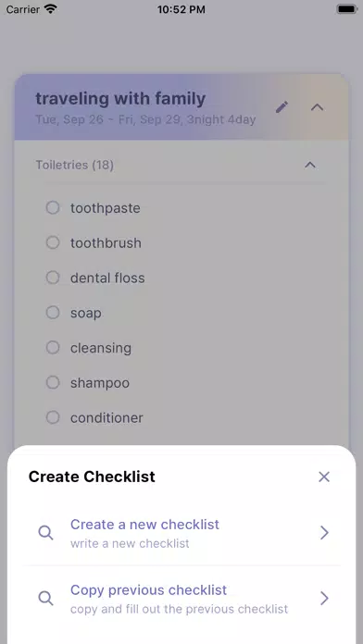The image size is (363, 644).
Task: Tap the traveling with family title
Action: tap(120, 99)
